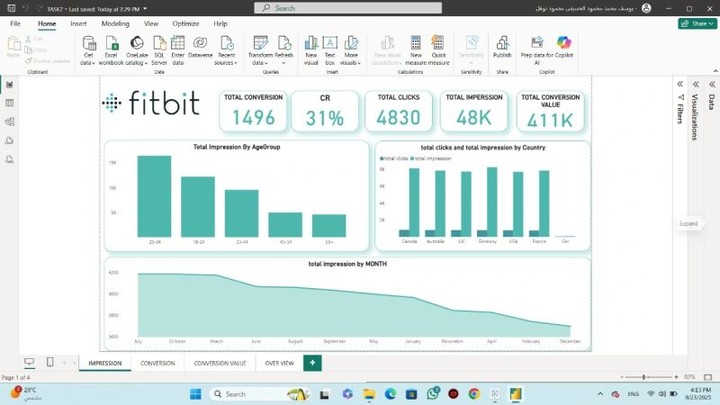Add a new report page
This screenshot has height=405, width=720.
pyautogui.click(x=312, y=363)
